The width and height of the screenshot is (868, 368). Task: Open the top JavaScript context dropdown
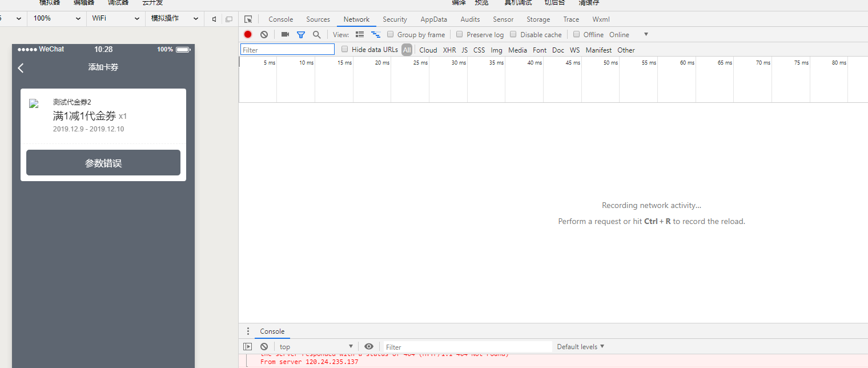[316, 347]
